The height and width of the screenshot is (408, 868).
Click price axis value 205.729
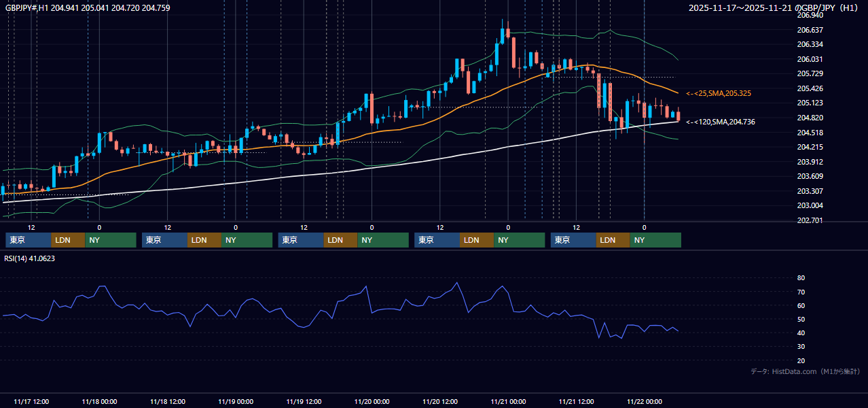pos(810,73)
